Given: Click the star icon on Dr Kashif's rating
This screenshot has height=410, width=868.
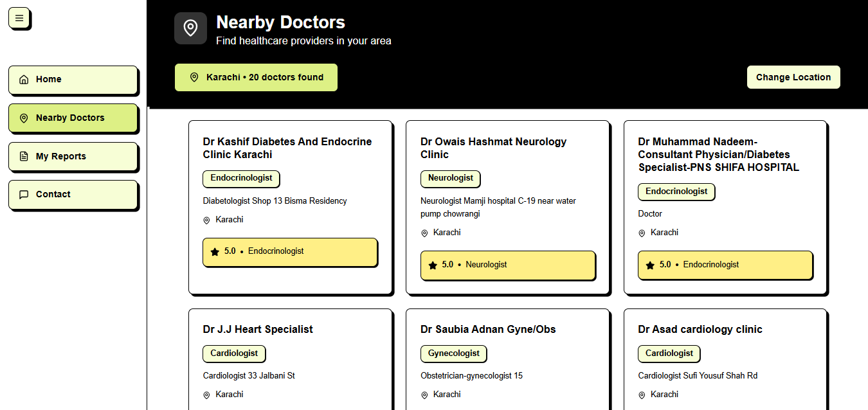Looking at the screenshot, I should click(x=215, y=252).
